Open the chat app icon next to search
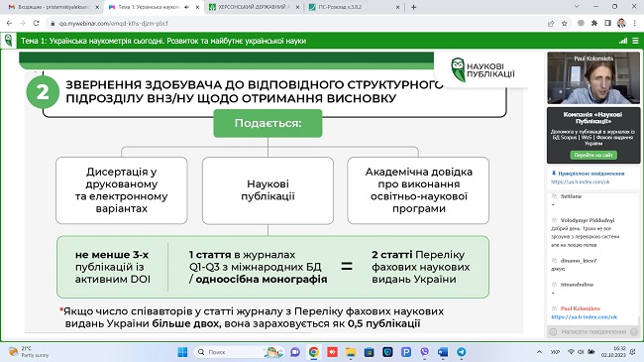The image size is (644, 362). click(295, 352)
